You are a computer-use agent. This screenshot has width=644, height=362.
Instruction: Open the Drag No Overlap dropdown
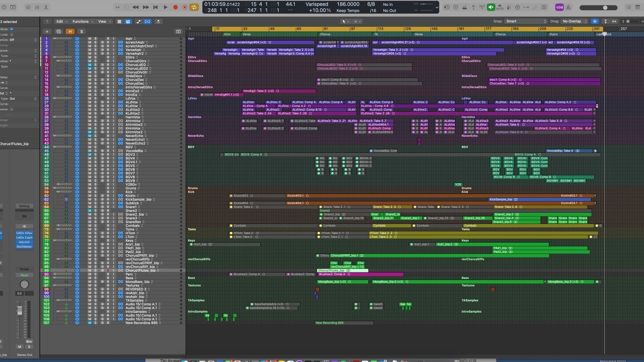pos(574,21)
